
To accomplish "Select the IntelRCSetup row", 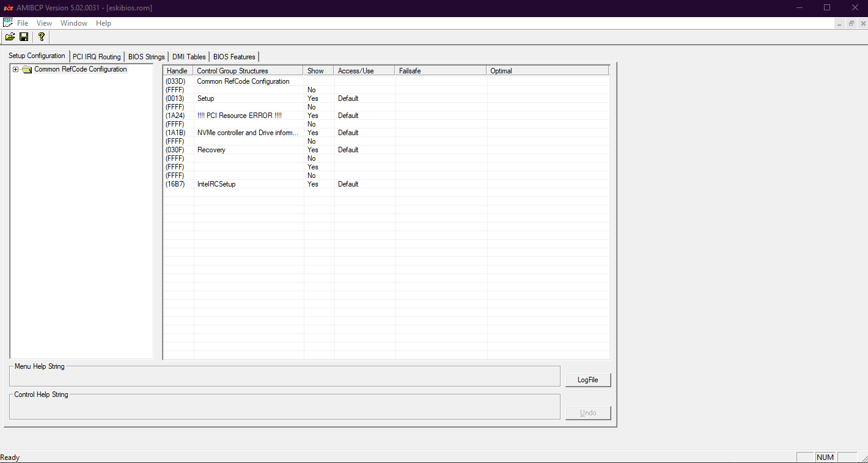I will (386, 184).
